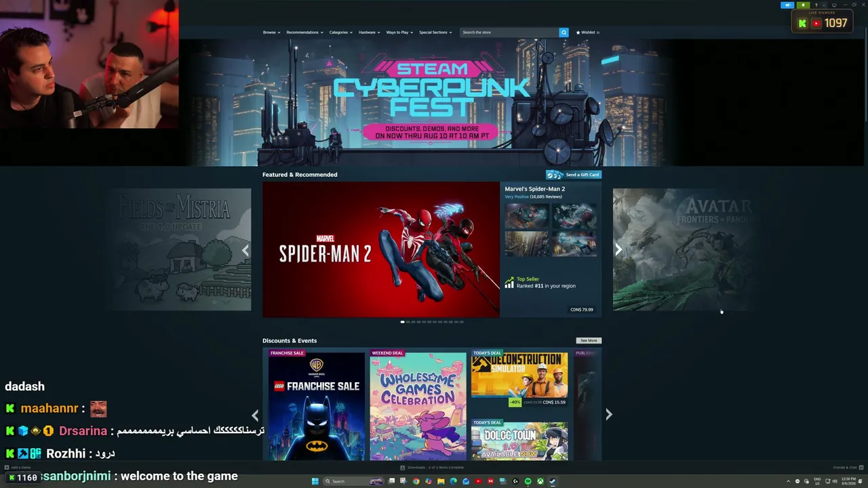The width and height of the screenshot is (868, 488).
Task: Open the Marvel's Spider-Man 2 title link
Action: 535,189
